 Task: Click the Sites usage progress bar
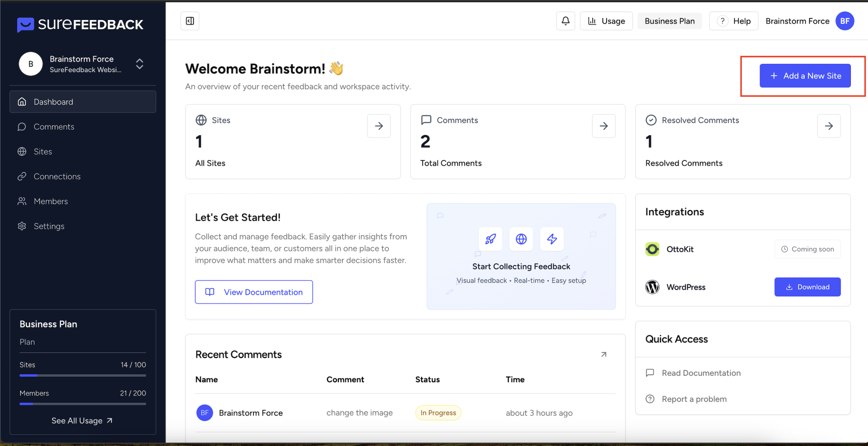coord(83,375)
